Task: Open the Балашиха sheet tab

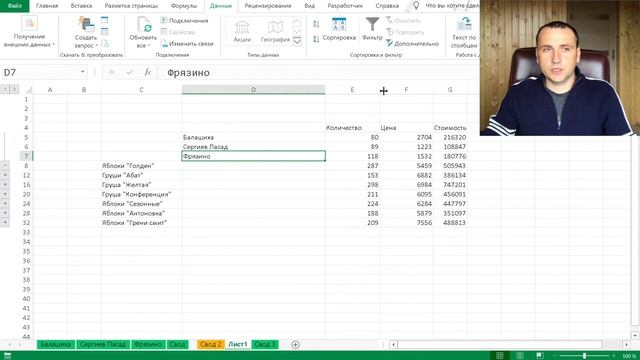Action: [56, 344]
